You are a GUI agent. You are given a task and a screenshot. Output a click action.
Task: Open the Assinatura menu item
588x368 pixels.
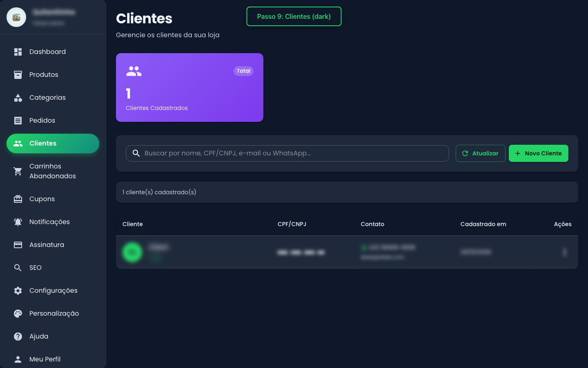(x=47, y=245)
